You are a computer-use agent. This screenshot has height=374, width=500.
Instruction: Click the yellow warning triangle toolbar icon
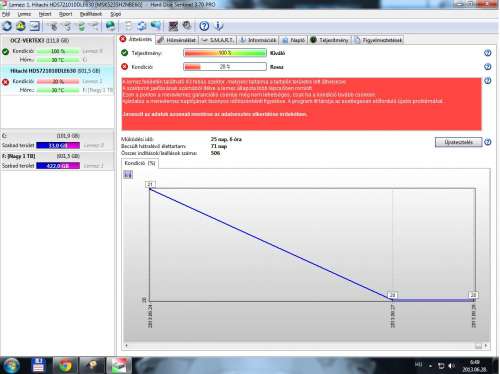coord(21,26)
